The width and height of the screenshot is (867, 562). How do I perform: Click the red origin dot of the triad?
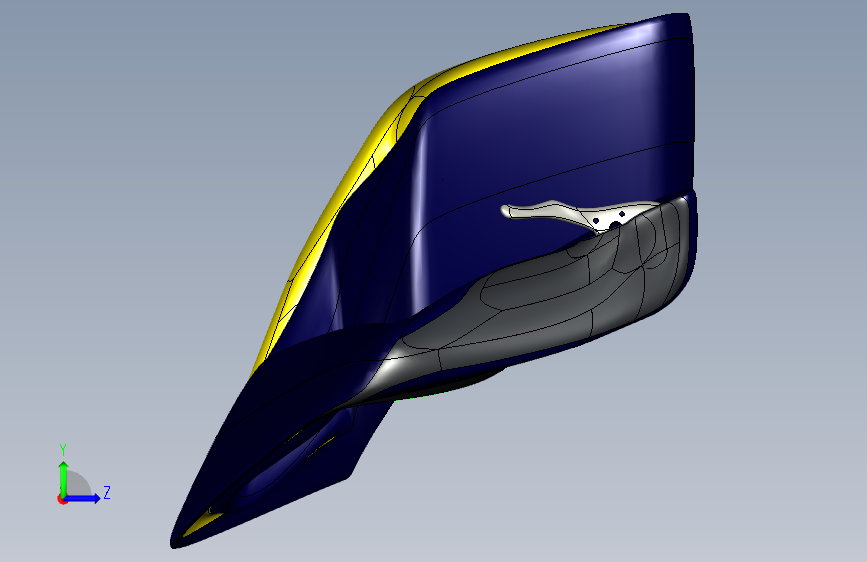click(61, 500)
